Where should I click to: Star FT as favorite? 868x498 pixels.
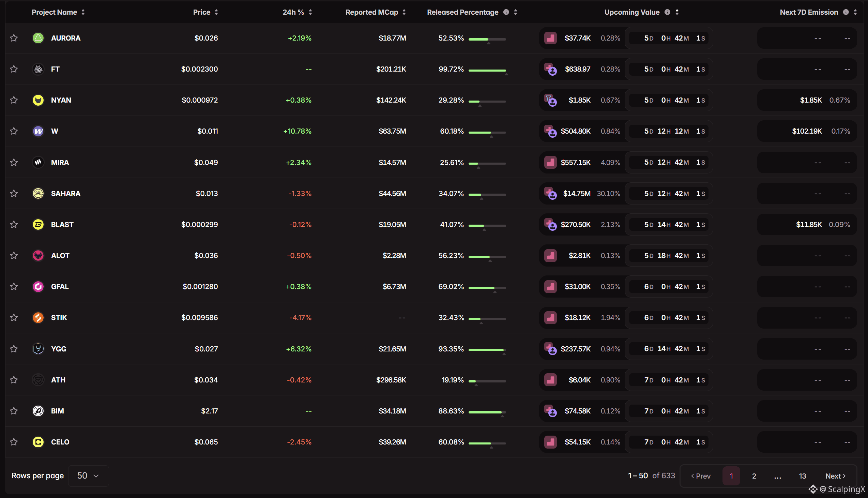(14, 69)
